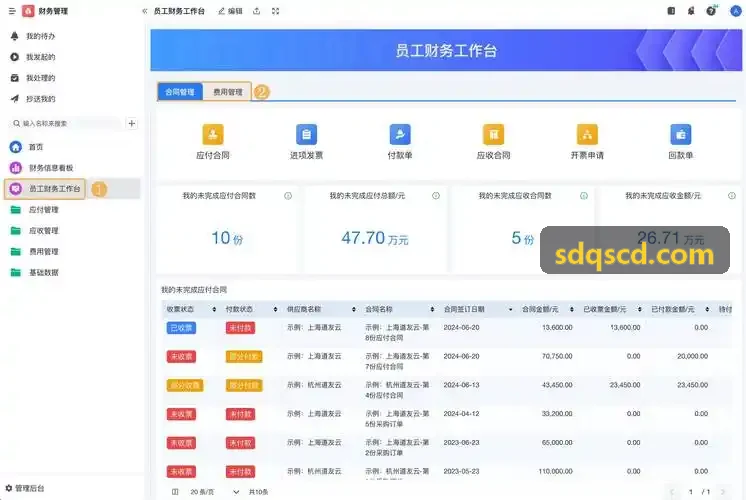Click the 10 份 statistic value

pos(227,238)
